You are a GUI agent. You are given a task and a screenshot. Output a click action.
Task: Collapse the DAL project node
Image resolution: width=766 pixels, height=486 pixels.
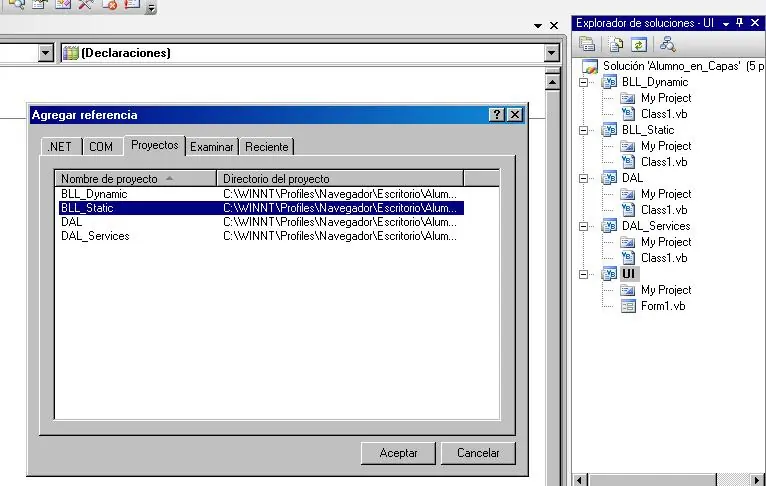click(583, 178)
